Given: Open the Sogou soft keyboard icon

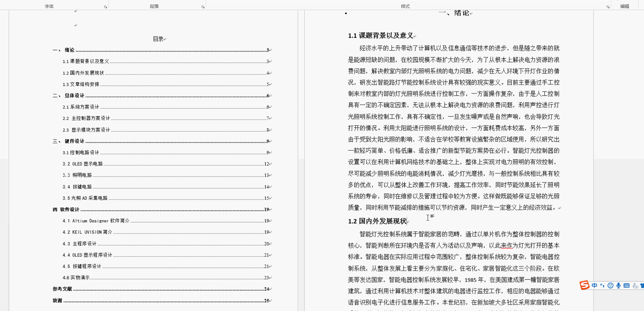Looking at the screenshot, I should (626, 285).
